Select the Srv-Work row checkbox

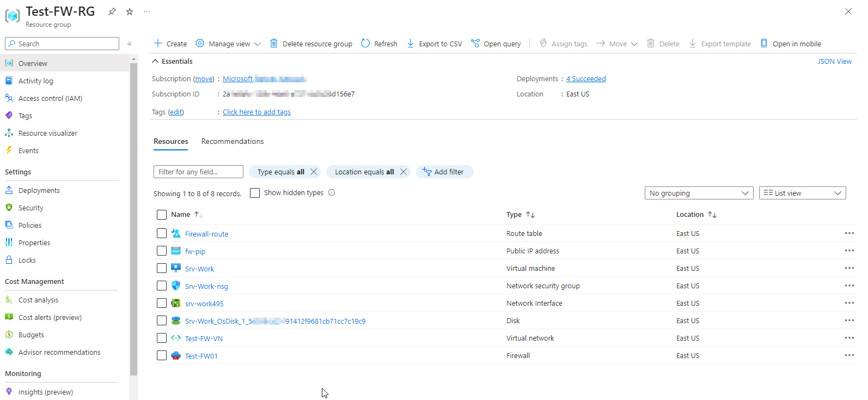[162, 268]
